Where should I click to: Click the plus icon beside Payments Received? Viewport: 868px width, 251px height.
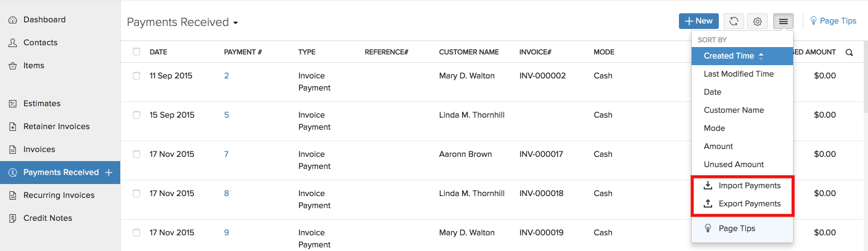[109, 173]
